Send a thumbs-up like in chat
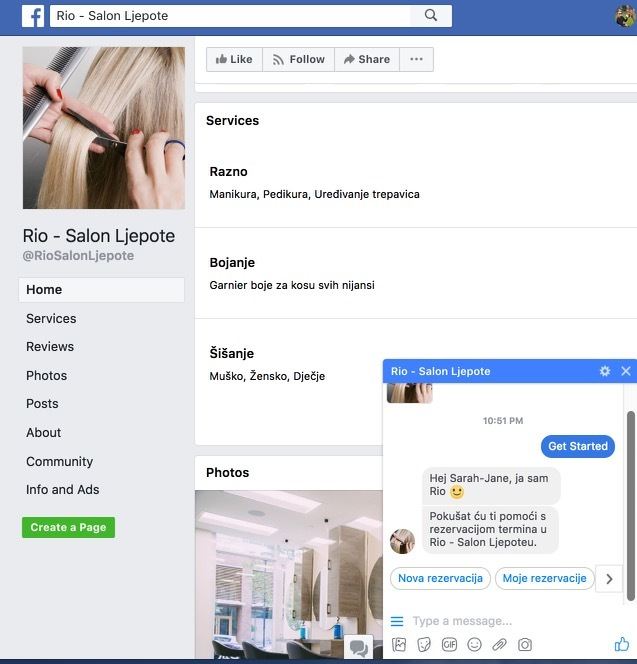 coord(622,644)
